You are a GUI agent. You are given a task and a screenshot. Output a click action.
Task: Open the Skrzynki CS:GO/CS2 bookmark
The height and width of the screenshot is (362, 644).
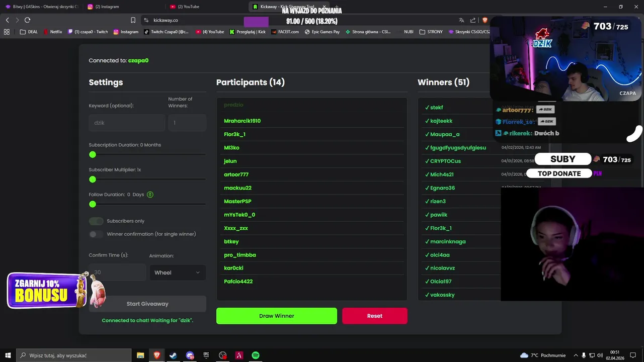click(469, 32)
